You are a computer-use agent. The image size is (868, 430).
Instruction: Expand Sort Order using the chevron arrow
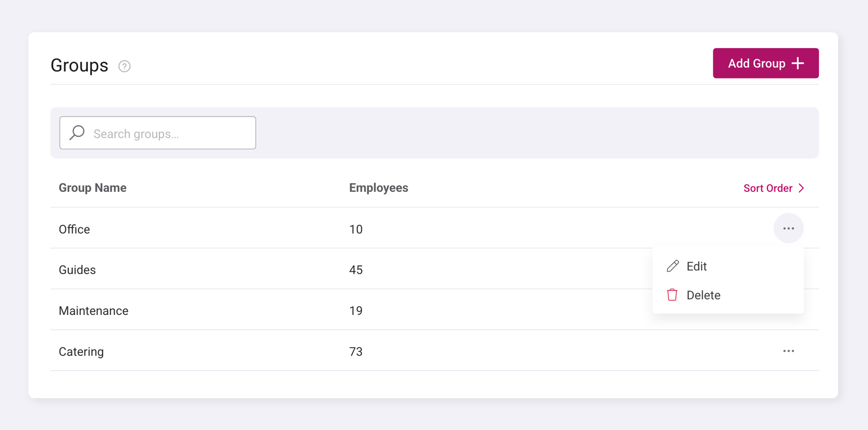pos(801,188)
